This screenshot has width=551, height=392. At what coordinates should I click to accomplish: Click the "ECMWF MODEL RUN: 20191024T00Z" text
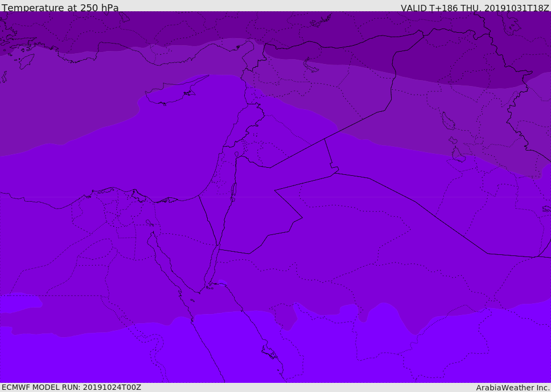[72, 387]
